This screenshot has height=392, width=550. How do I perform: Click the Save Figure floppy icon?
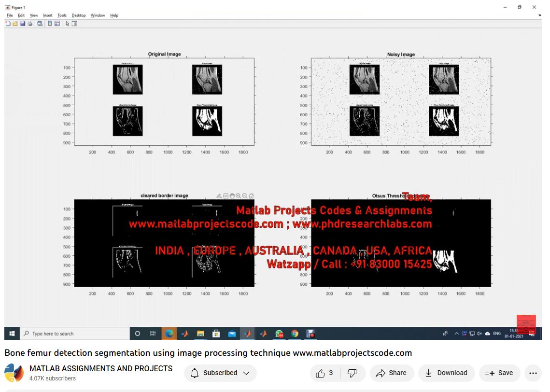pyautogui.click(x=22, y=24)
